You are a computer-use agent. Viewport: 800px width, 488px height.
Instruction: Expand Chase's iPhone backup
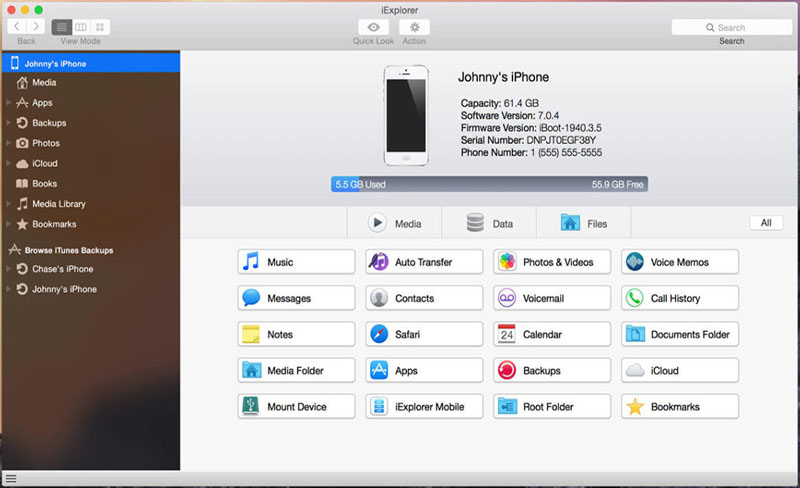pyautogui.click(x=9, y=269)
